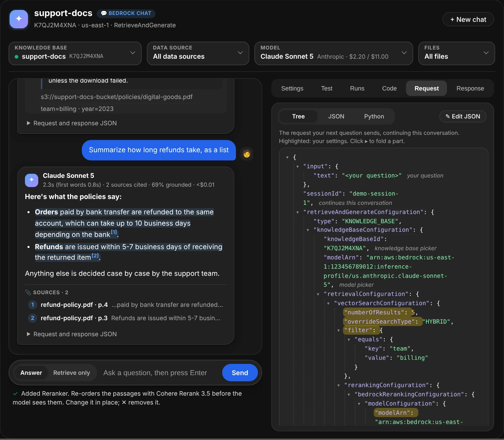Click the support-docs sparkle app logo
504x440 pixels.
coord(19,19)
